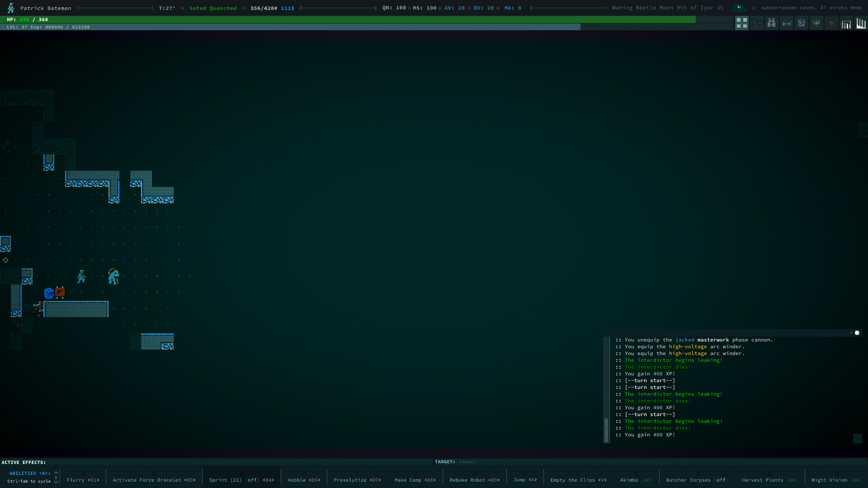This screenshot has width=868, height=488.
Task: Toggle Night Vision ability
Action: [x=836, y=480]
